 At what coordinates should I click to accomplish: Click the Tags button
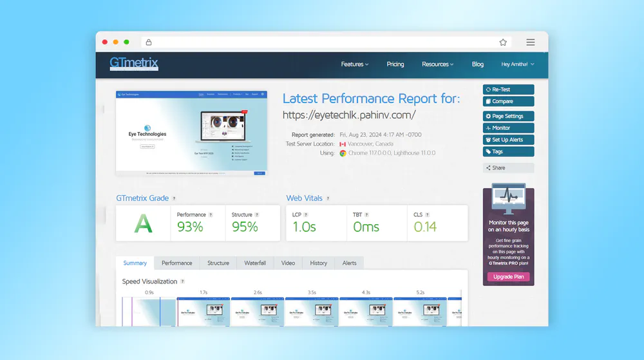(x=509, y=152)
